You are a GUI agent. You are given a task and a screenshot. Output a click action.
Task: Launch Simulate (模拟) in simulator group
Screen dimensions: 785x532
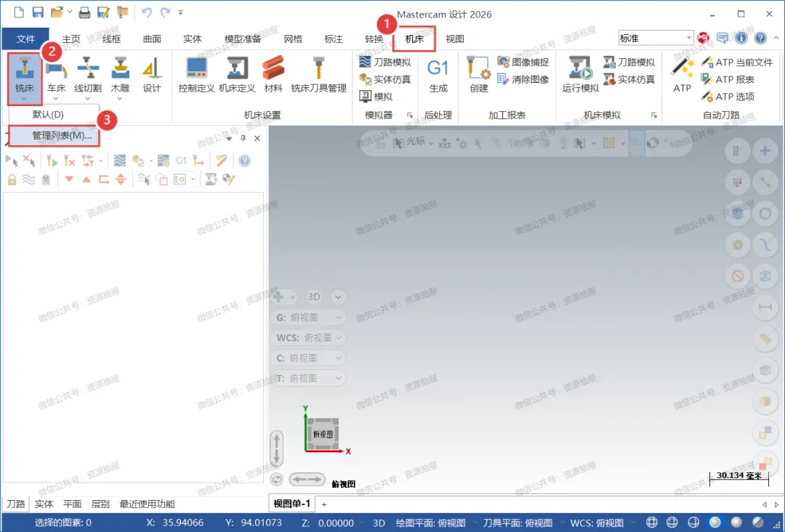pos(376,96)
